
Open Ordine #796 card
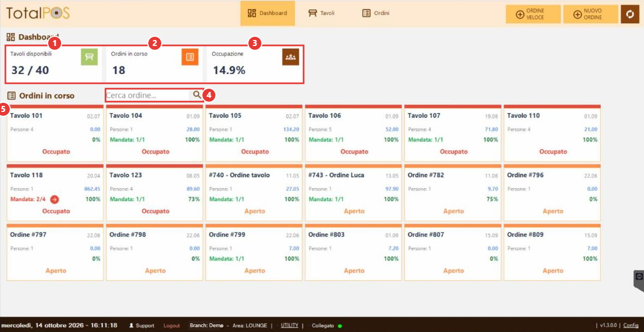(552, 192)
